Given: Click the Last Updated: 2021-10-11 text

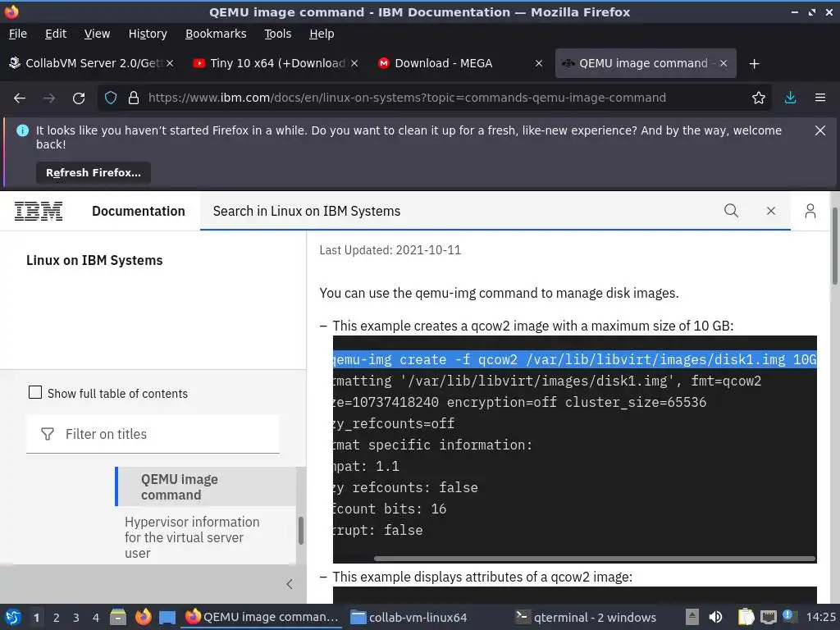Looking at the screenshot, I should [390, 250].
